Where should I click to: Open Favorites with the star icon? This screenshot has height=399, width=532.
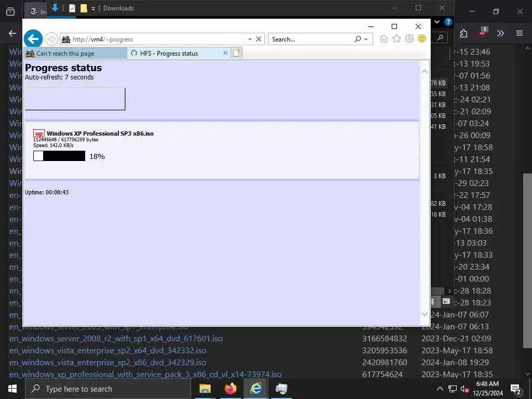click(x=396, y=38)
